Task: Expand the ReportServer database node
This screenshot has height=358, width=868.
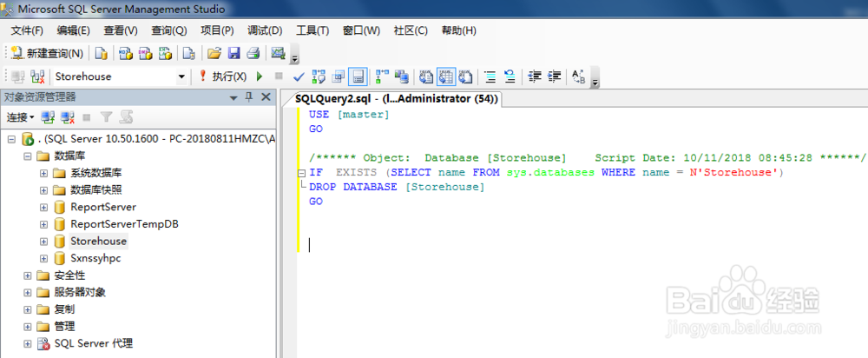Action: click(x=43, y=208)
